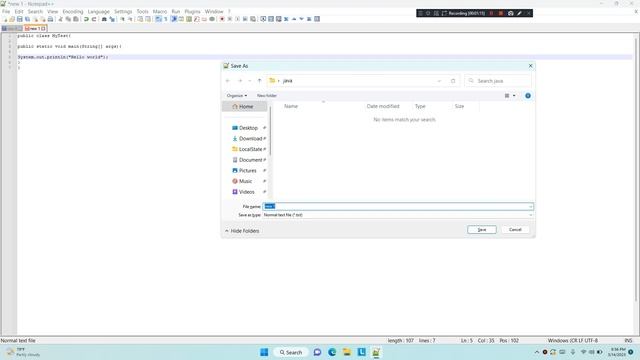
Task: Select Documents in the navigation pane
Action: coord(248,160)
